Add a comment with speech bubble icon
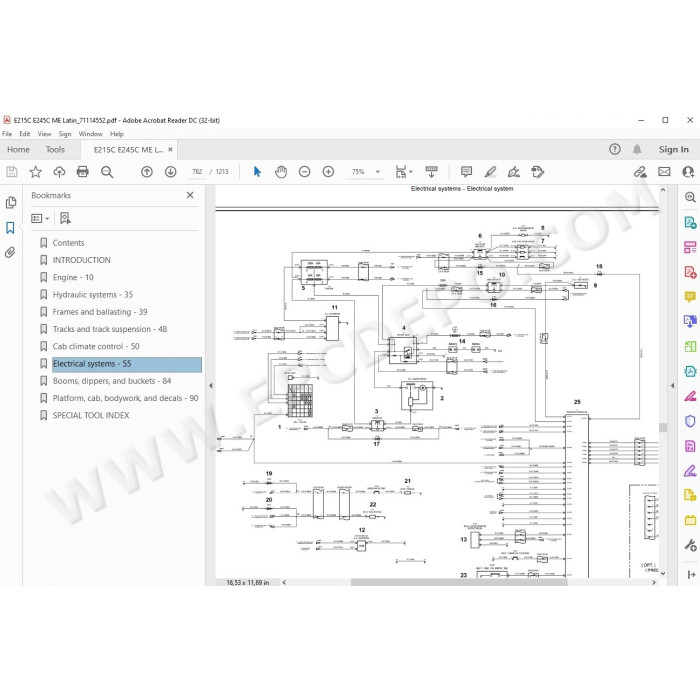Screen dimensions: 700x700 tap(467, 172)
